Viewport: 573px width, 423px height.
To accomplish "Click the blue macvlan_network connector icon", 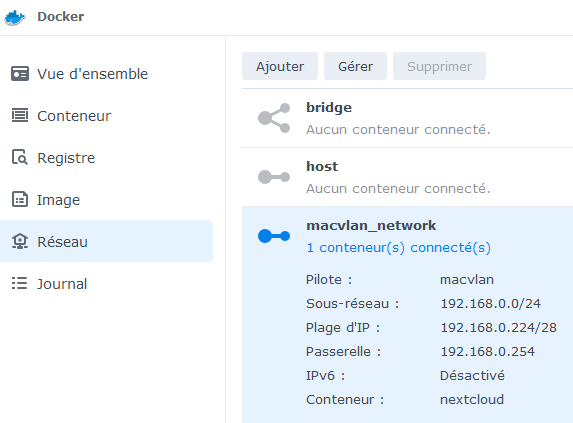I will tap(274, 236).
